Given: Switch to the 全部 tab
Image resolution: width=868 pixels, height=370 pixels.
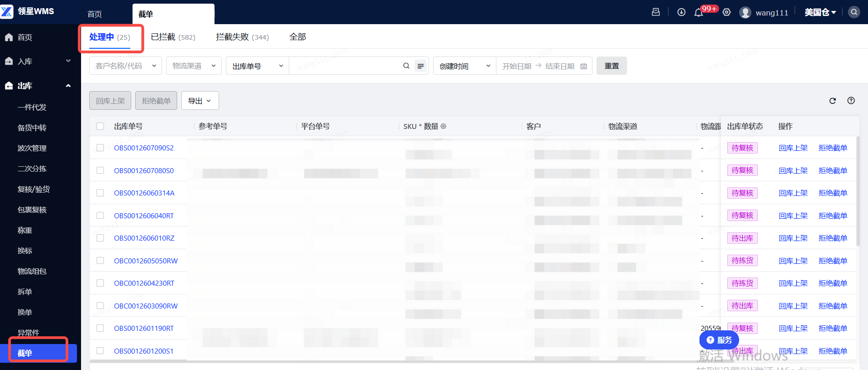Looking at the screenshot, I should (298, 37).
